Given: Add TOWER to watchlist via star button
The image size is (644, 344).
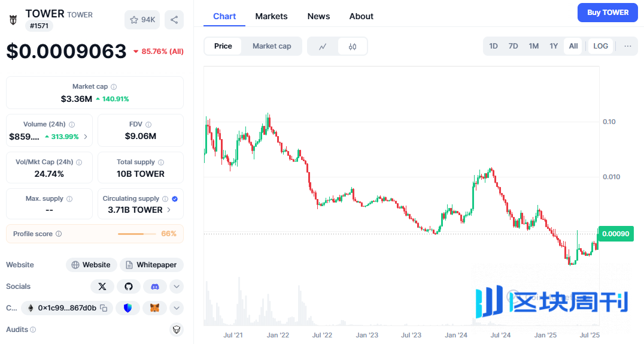Looking at the screenshot, I should 142,20.
